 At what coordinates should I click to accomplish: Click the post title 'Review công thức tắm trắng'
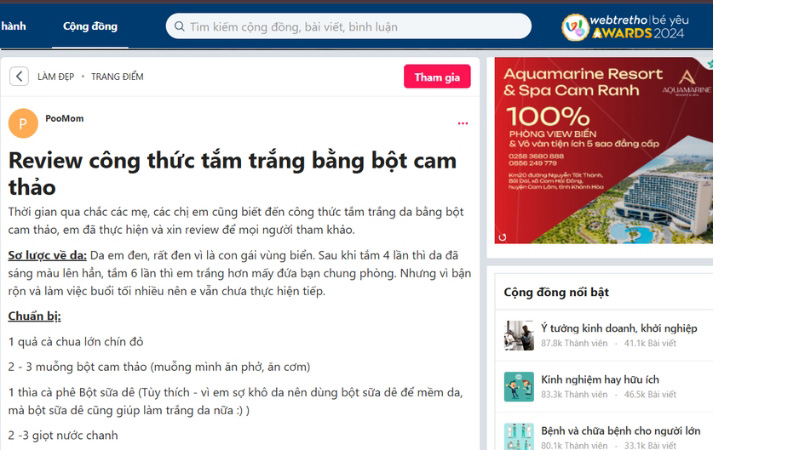pyautogui.click(x=233, y=174)
